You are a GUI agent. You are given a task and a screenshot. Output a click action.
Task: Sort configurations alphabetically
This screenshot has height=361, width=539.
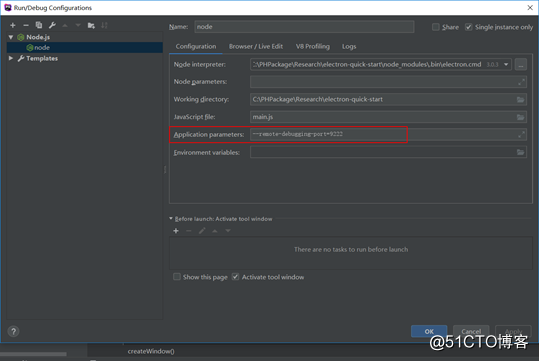tap(104, 25)
